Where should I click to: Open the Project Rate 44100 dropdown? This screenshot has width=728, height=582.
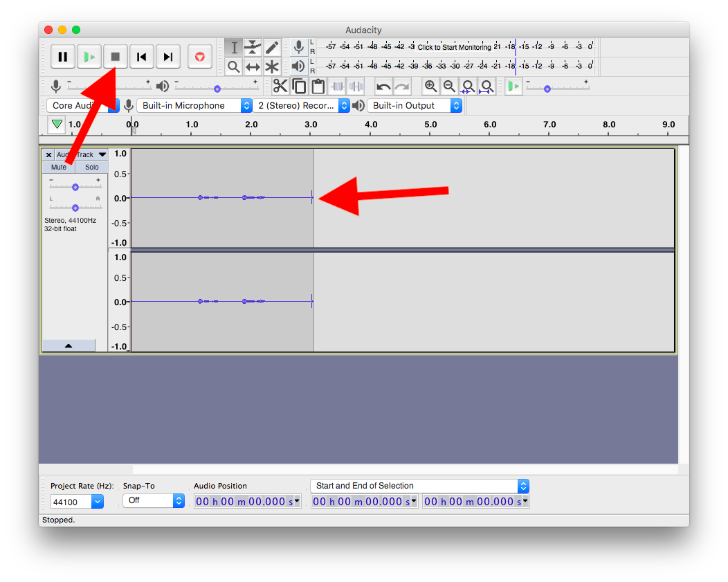coord(77,502)
